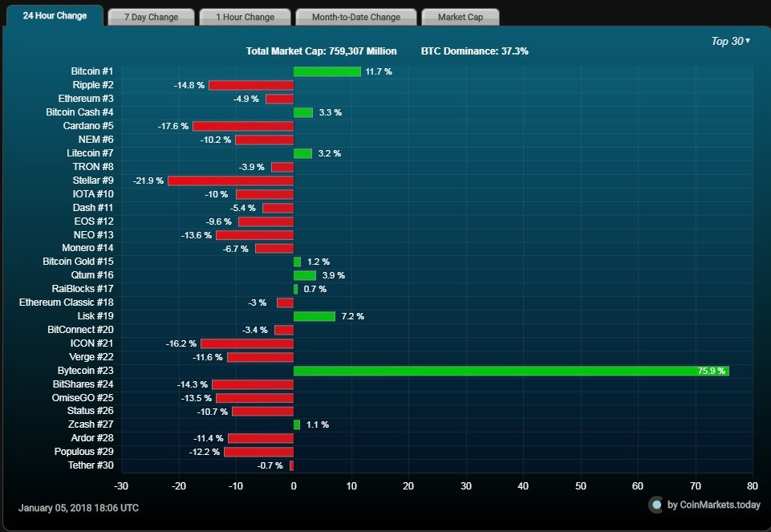Click the Monero '-6.7 %' value

coord(236,250)
